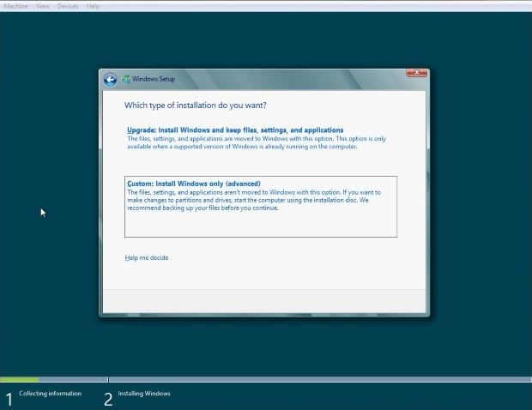Click the 'Windows Setup' title text

pos(154,79)
